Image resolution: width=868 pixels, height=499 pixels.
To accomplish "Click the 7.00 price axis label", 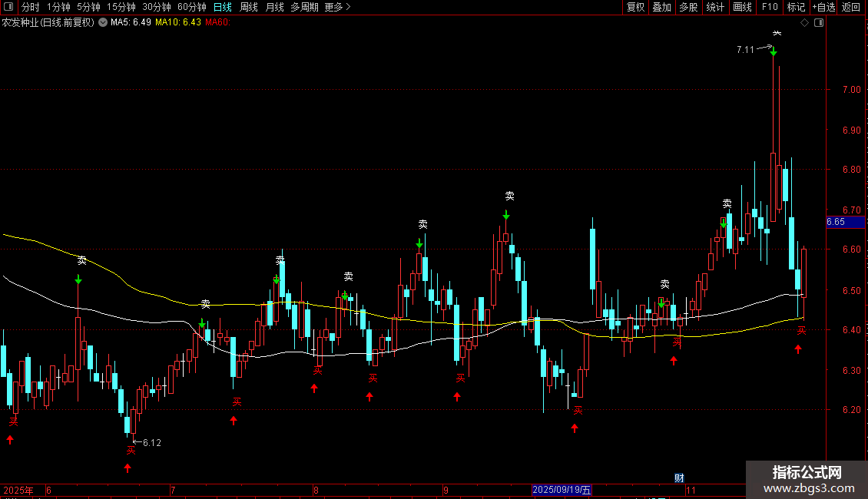I will (851, 90).
